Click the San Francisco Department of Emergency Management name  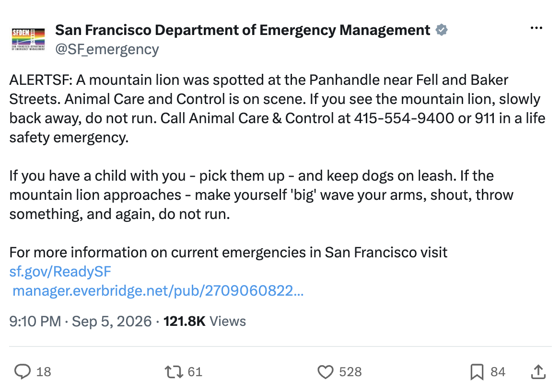243,30
